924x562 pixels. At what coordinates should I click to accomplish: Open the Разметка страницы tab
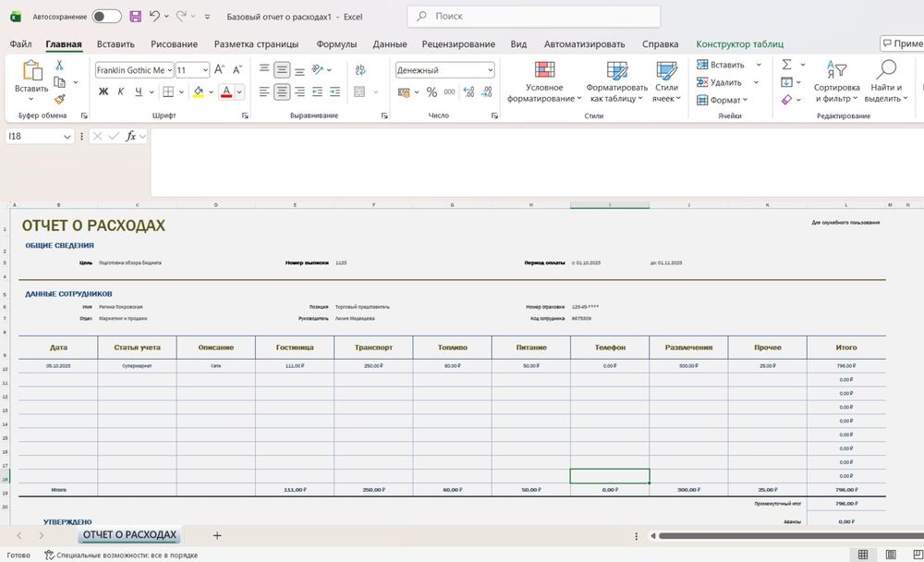click(x=256, y=44)
